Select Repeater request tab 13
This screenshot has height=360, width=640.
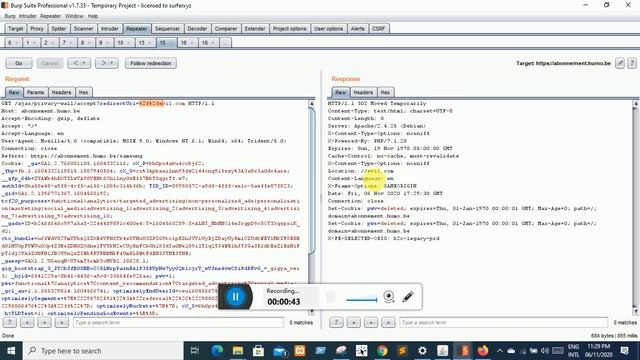click(144, 42)
